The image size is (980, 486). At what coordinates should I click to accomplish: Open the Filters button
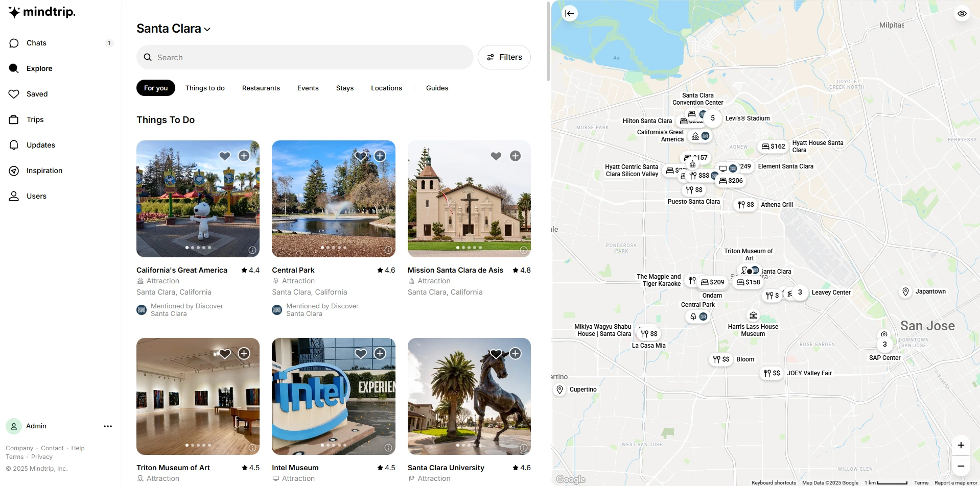504,57
